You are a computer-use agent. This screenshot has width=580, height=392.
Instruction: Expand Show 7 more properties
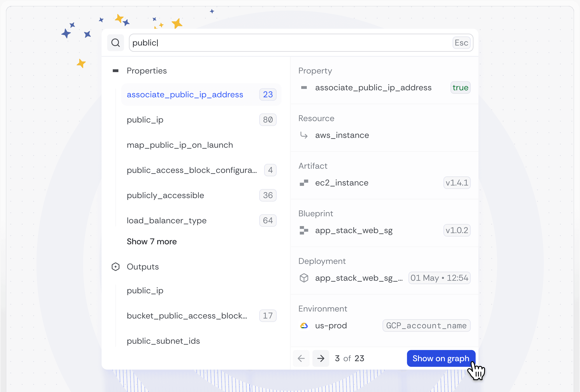152,241
